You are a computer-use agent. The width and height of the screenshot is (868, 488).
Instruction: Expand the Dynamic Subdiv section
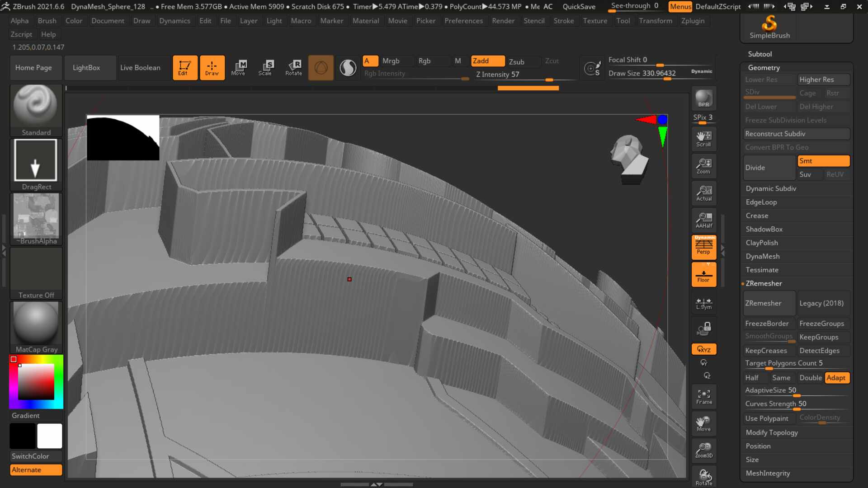click(x=771, y=188)
